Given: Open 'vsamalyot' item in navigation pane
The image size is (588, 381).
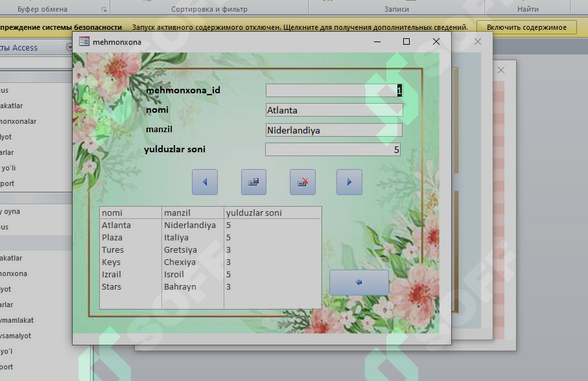Looking at the screenshot, I should [x=16, y=336].
